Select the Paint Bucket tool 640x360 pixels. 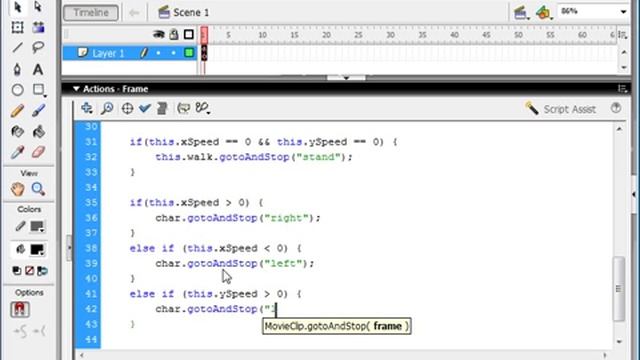pos(38,131)
